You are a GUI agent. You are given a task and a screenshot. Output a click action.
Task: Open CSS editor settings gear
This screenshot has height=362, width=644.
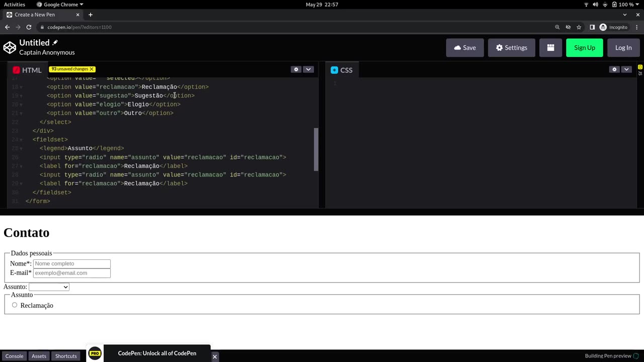(x=614, y=69)
